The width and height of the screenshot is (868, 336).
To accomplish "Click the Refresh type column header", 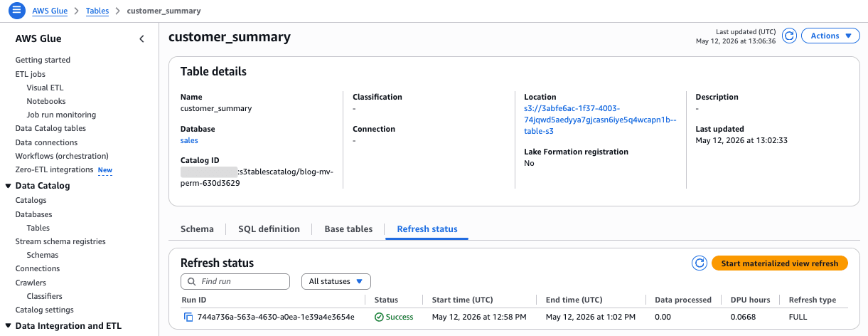I will point(813,300).
